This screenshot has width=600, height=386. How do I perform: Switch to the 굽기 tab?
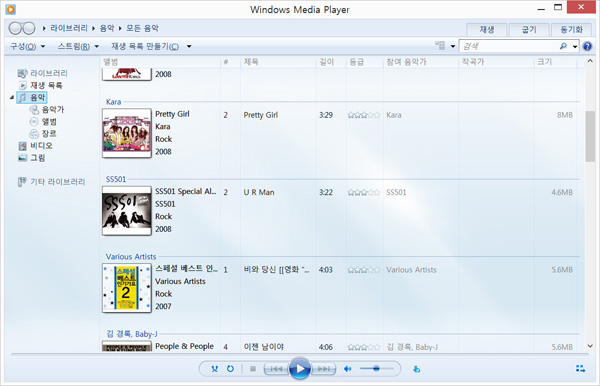(529, 29)
